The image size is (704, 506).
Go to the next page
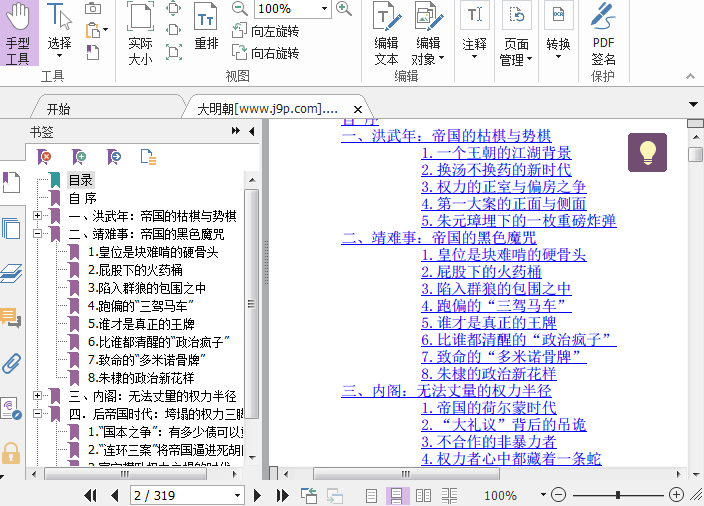pos(257,495)
